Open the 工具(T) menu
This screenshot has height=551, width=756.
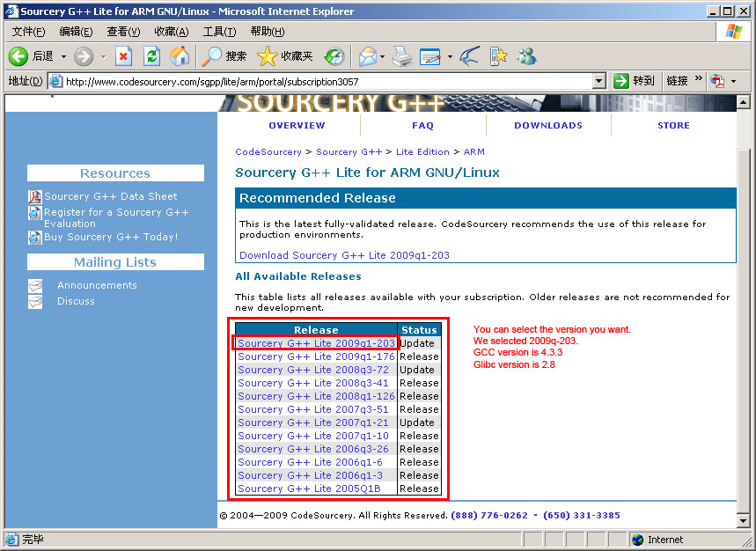219,32
